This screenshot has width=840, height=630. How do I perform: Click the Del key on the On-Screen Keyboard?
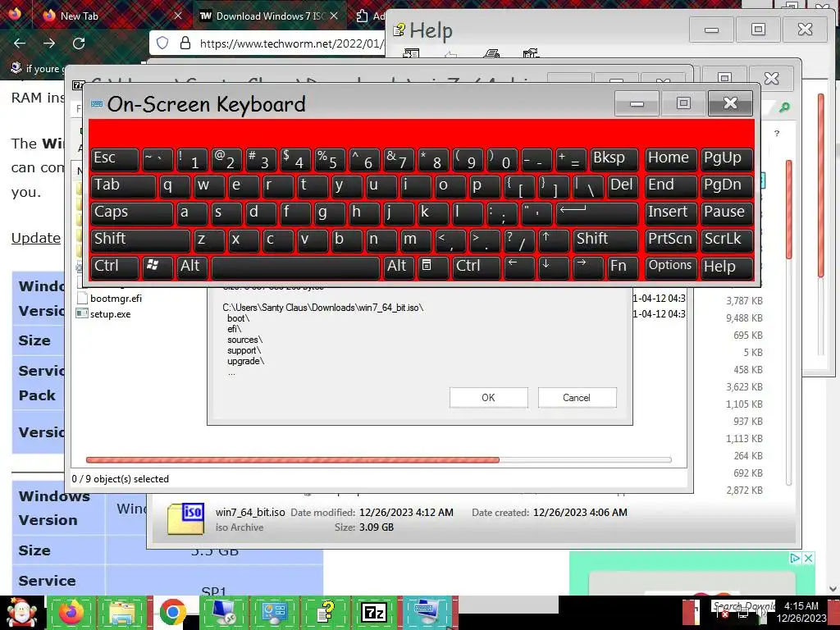tap(623, 186)
